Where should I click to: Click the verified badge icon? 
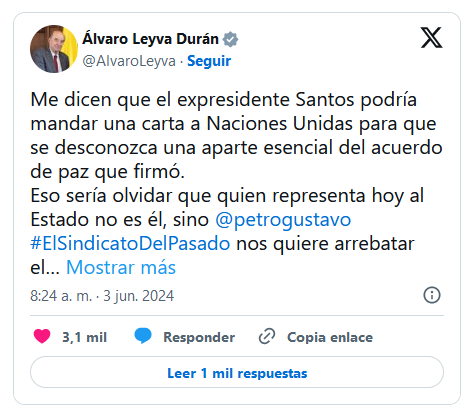(x=230, y=39)
